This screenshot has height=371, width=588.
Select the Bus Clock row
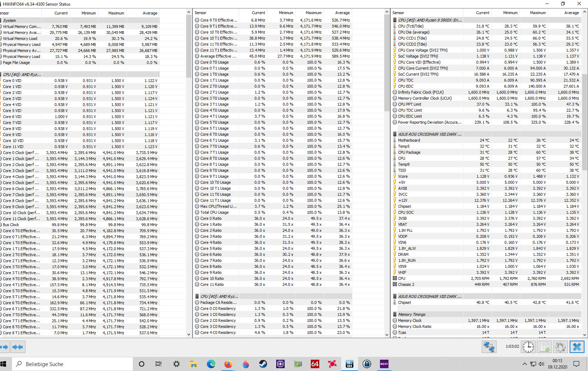coord(80,225)
